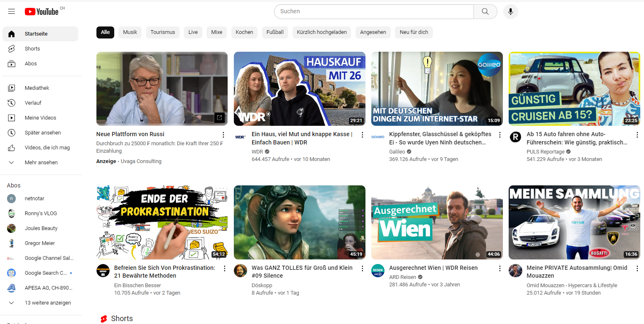Viewport: 644px width, 324px height.
Task: Open options menu for Prokrastination video
Action: click(225, 269)
